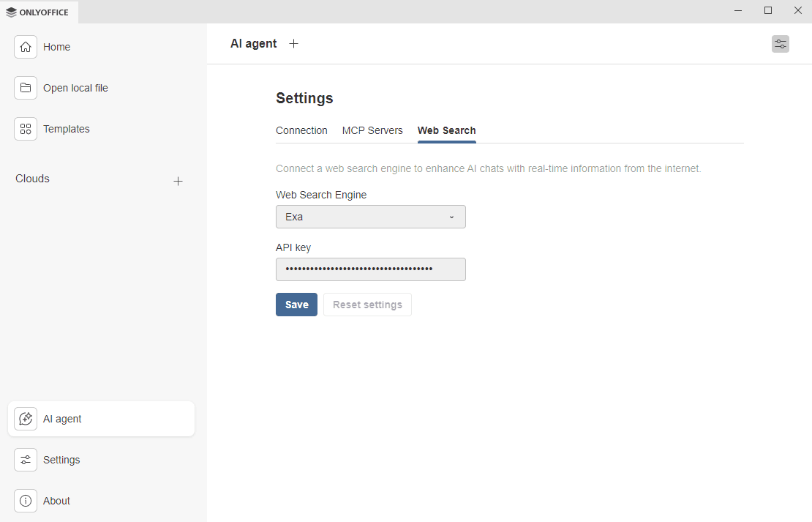Click the AI agent chat tab title

click(253, 44)
